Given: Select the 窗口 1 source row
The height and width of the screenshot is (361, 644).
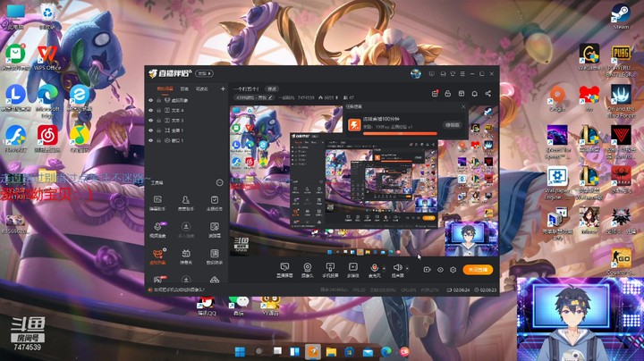Looking at the screenshot, I should coord(187,140).
